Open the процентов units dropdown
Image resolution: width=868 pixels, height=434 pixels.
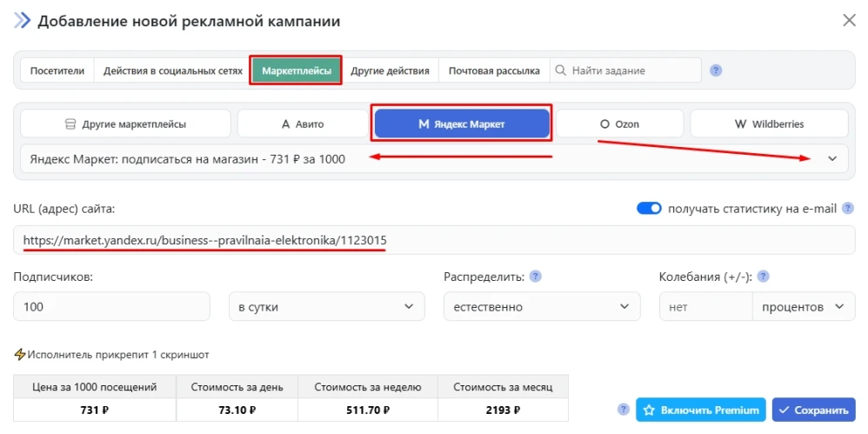(804, 306)
